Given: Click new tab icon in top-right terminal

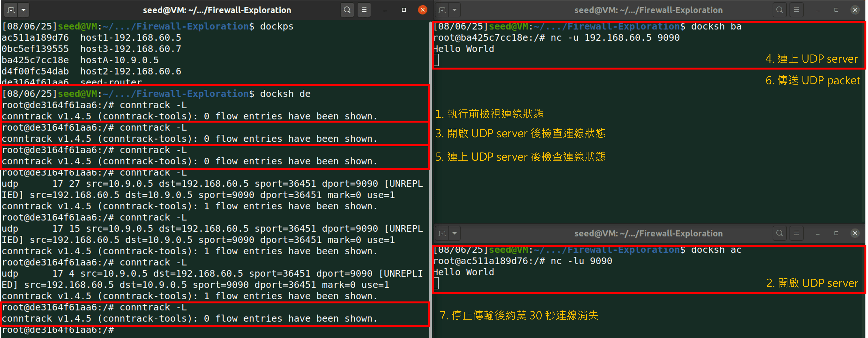Looking at the screenshot, I should coord(442,10).
